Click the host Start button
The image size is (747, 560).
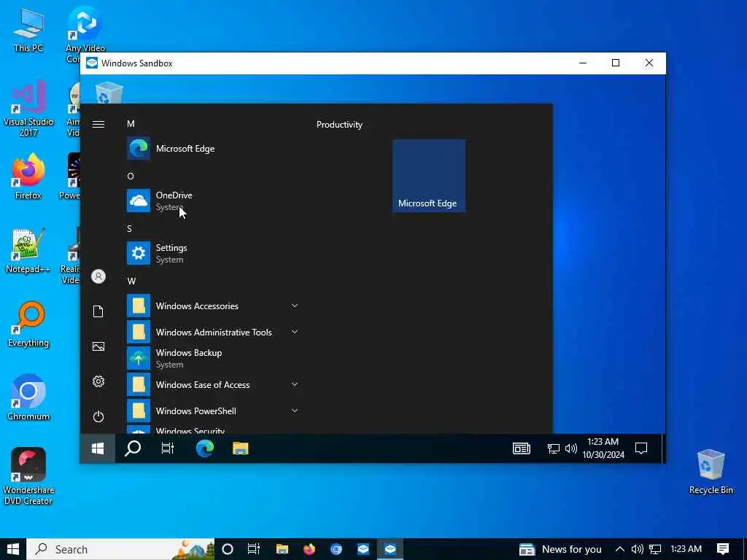[x=13, y=549]
